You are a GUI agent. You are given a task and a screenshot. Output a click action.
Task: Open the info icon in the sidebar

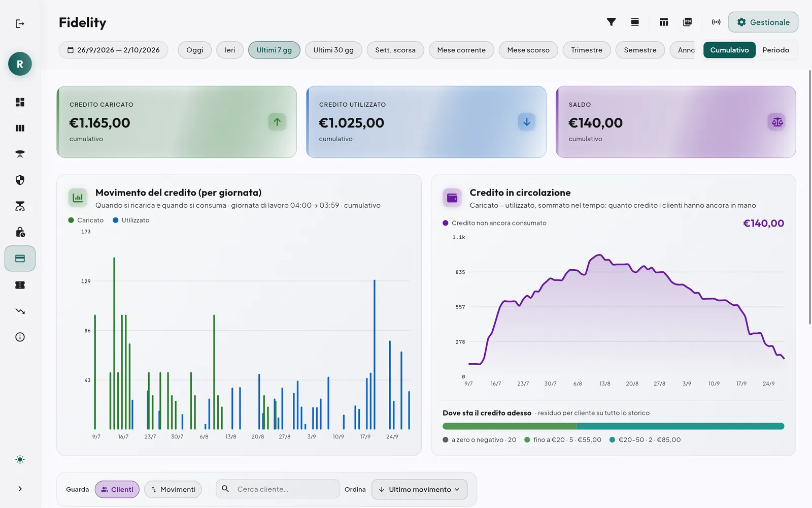pos(20,337)
